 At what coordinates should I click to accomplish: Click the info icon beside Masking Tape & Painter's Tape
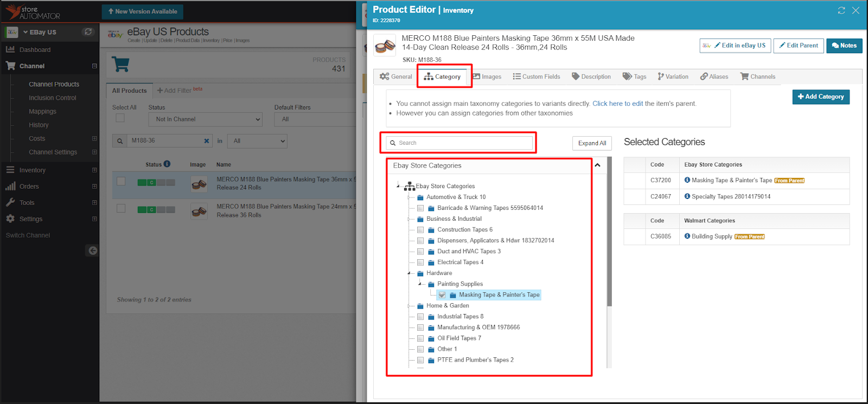click(x=687, y=180)
